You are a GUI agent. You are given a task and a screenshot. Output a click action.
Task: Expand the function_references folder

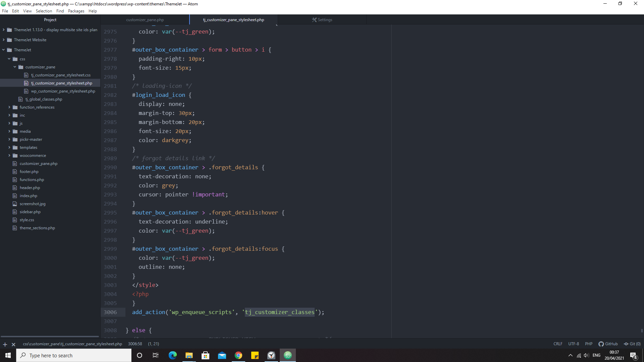[x=9, y=107]
